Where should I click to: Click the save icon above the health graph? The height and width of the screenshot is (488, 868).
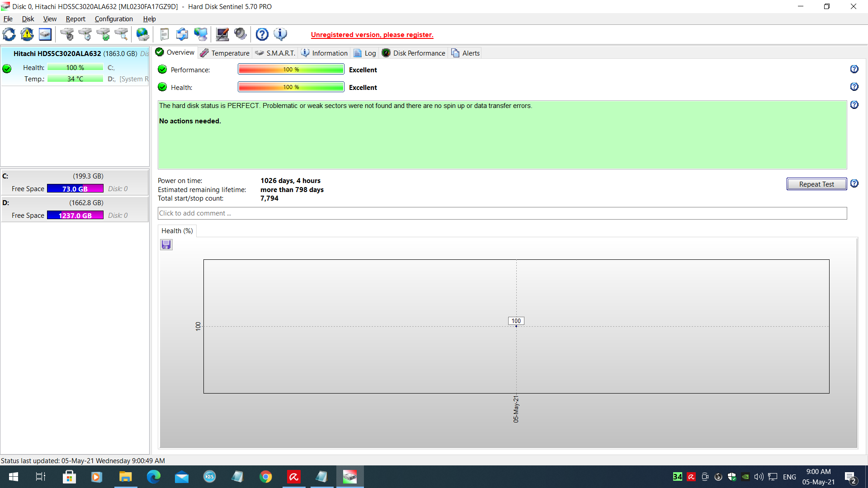click(166, 245)
